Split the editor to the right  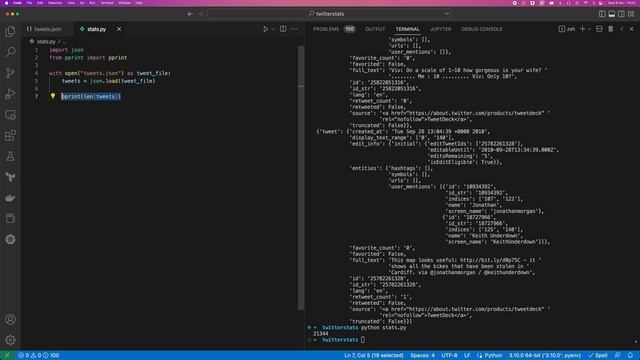pyautogui.click(x=283, y=29)
